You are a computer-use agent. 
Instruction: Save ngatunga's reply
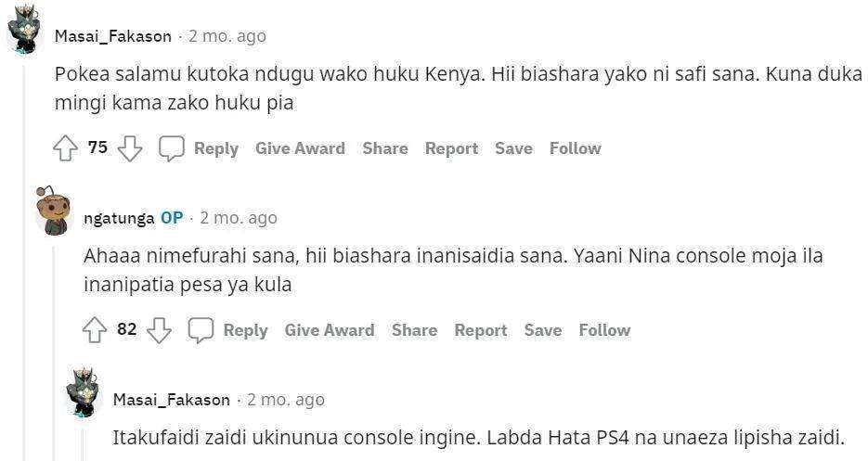click(x=543, y=330)
